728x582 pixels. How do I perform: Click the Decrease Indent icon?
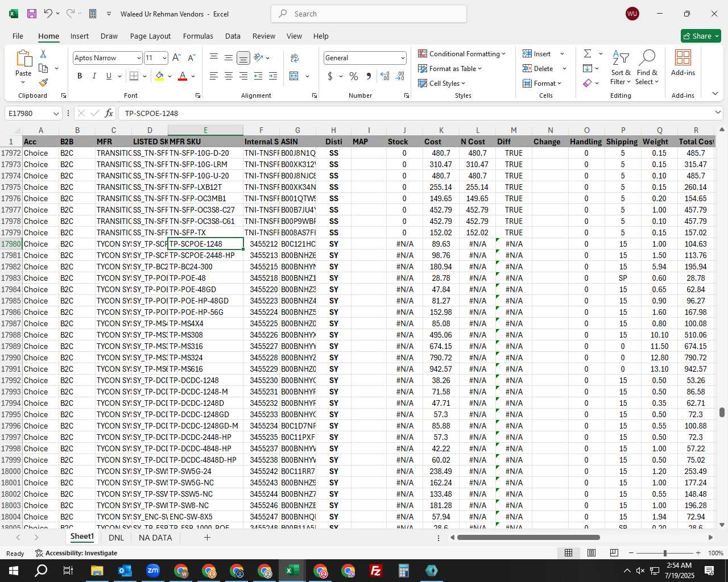258,76
